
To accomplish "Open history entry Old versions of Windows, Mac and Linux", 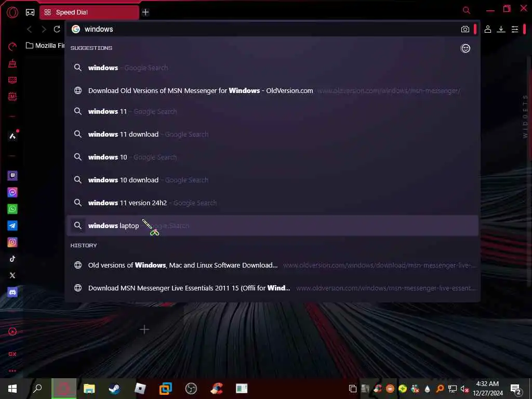I will point(272,265).
